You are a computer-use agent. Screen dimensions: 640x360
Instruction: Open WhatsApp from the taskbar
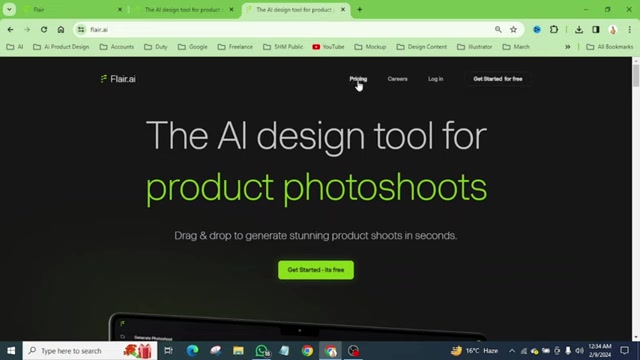[262, 351]
